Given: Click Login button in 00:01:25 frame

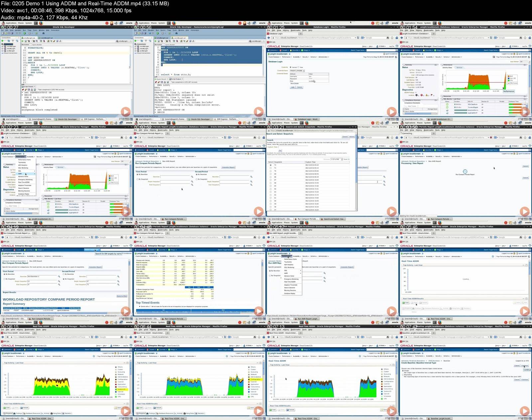Looking at the screenshot, I should click(x=293, y=87).
